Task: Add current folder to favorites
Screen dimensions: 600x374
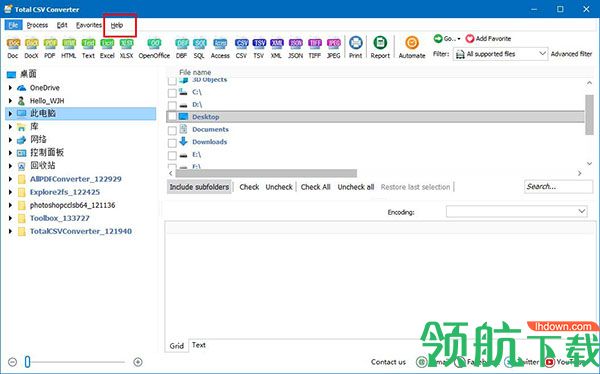Action: 488,38
